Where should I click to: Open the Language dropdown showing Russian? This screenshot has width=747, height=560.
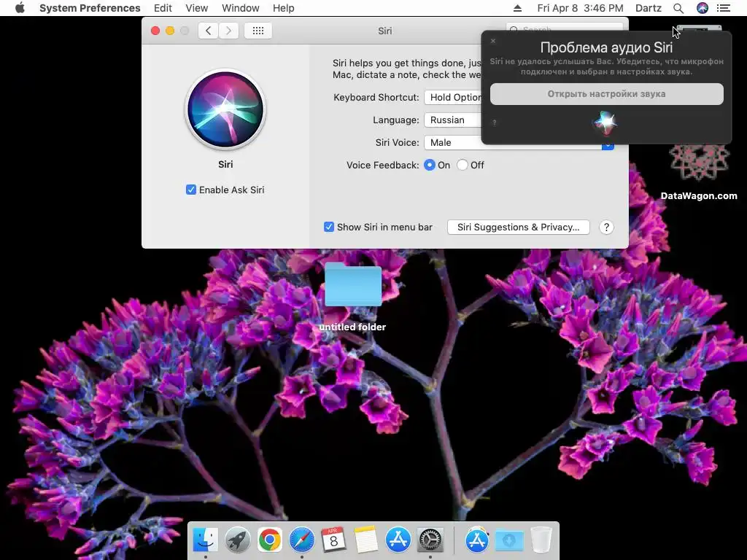(x=452, y=120)
